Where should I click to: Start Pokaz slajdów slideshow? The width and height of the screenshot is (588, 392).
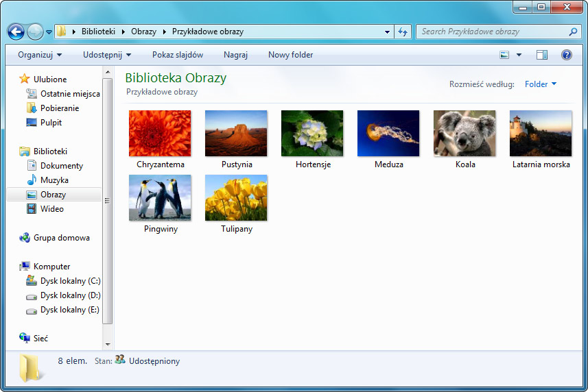(178, 55)
